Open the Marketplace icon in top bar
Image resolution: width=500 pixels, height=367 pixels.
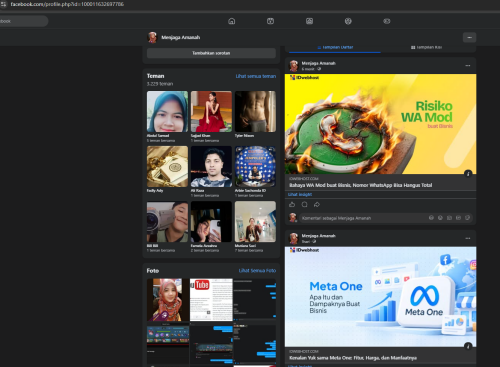click(309, 21)
